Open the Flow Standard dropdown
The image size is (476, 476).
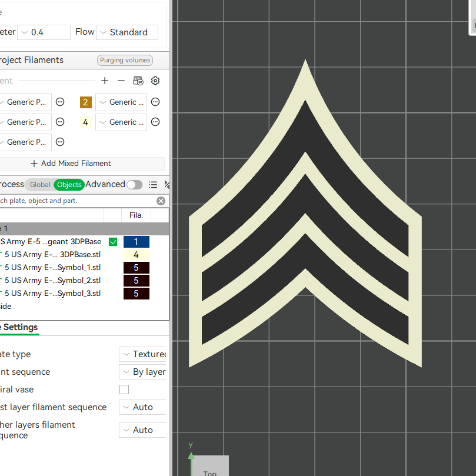coord(127,32)
